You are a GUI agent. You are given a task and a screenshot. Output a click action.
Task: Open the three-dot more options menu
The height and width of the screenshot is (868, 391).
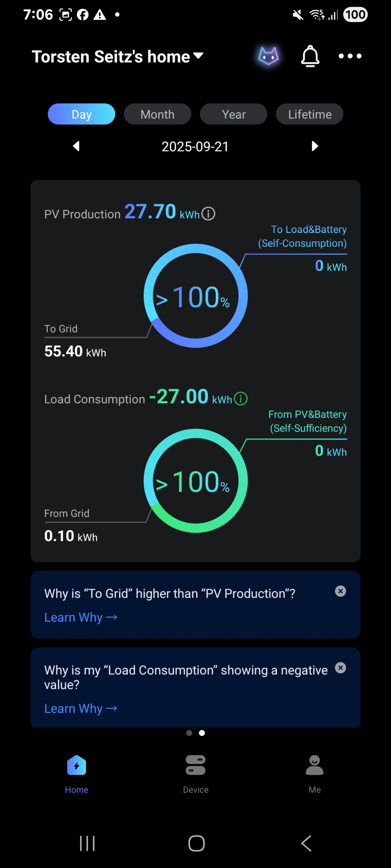[350, 56]
